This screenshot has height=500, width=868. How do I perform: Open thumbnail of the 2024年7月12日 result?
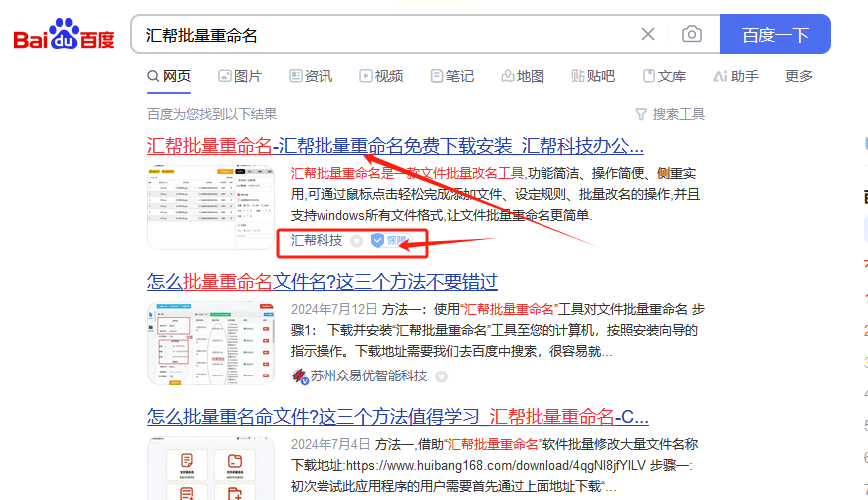(211, 343)
